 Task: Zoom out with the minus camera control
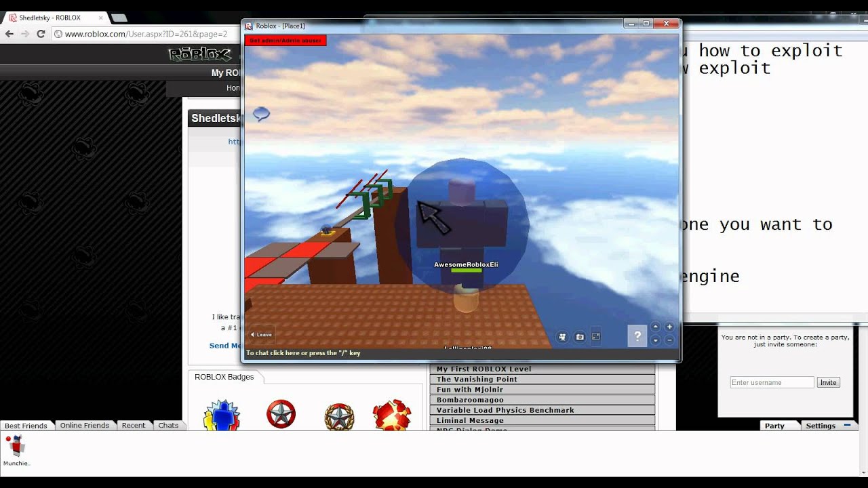coord(669,340)
